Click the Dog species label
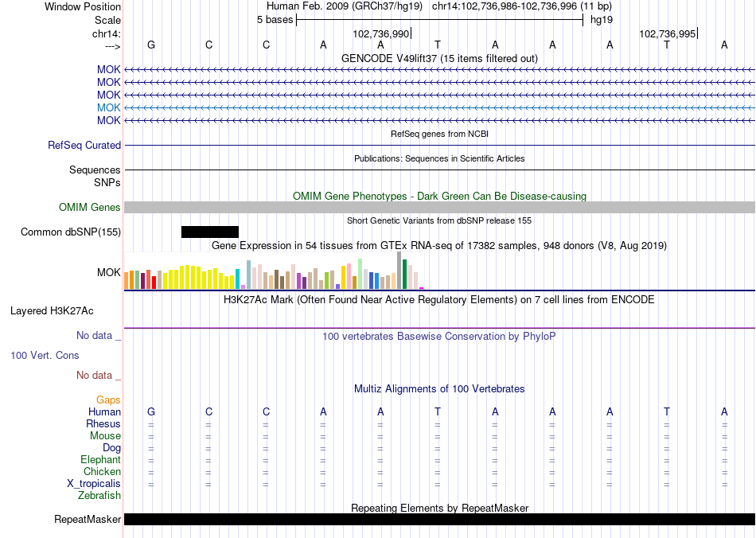 tap(112, 448)
